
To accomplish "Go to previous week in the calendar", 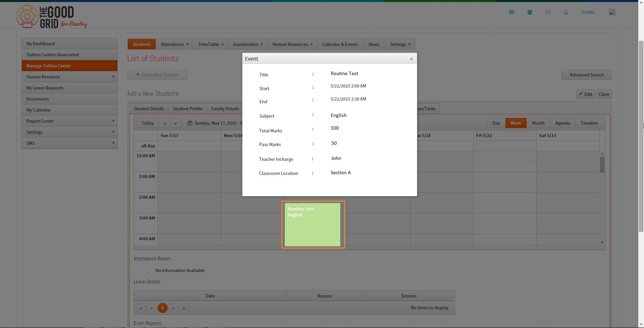I will click(165, 123).
